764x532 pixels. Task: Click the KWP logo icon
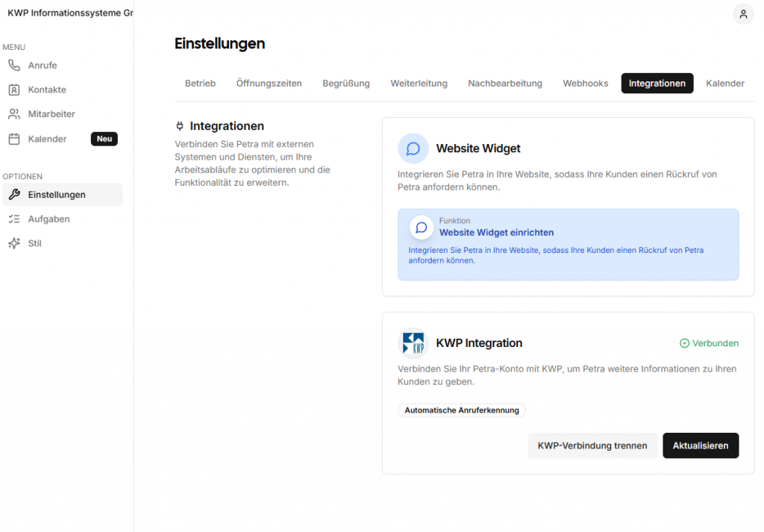413,343
